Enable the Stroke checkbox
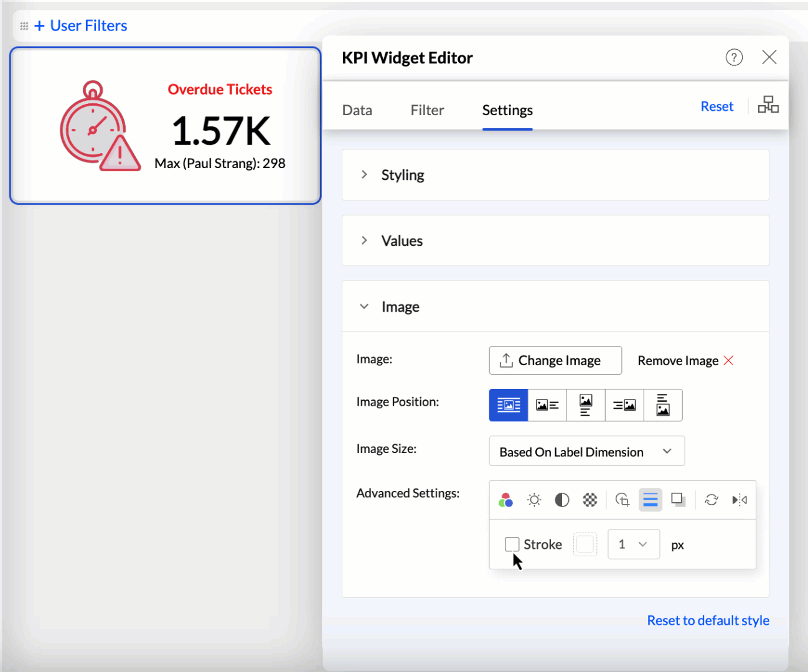Viewport: 808px width, 672px height. (512, 544)
